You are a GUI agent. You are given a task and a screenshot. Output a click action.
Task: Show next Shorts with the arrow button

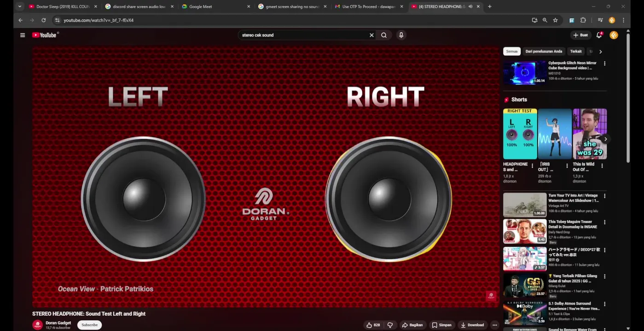click(605, 139)
